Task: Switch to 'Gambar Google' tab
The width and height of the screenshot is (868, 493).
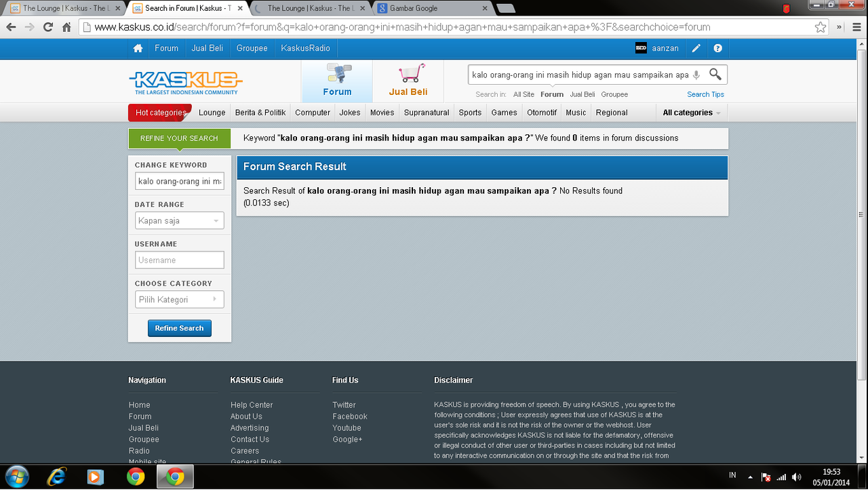Action: pyautogui.click(x=433, y=8)
